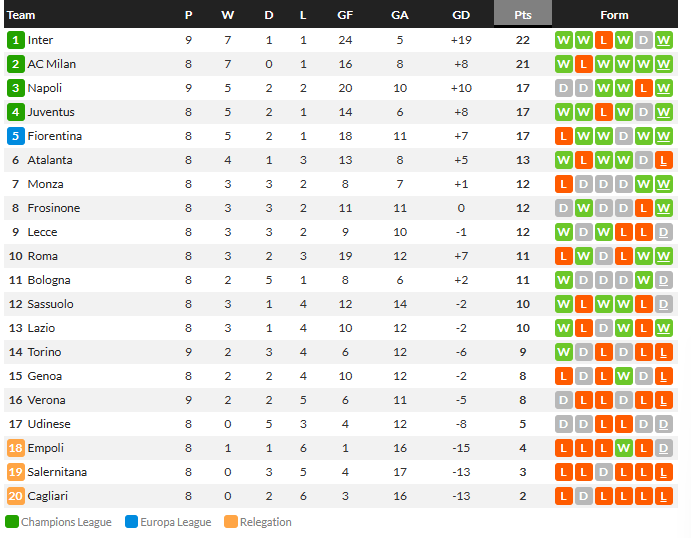Screen dimensions: 691x538
Task: Sort table by GD column header
Action: [461, 15]
